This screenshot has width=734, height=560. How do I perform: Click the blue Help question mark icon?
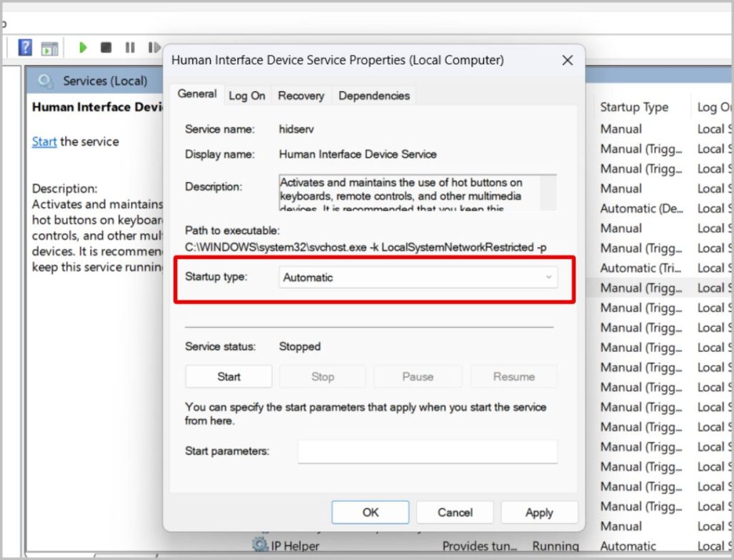25,47
